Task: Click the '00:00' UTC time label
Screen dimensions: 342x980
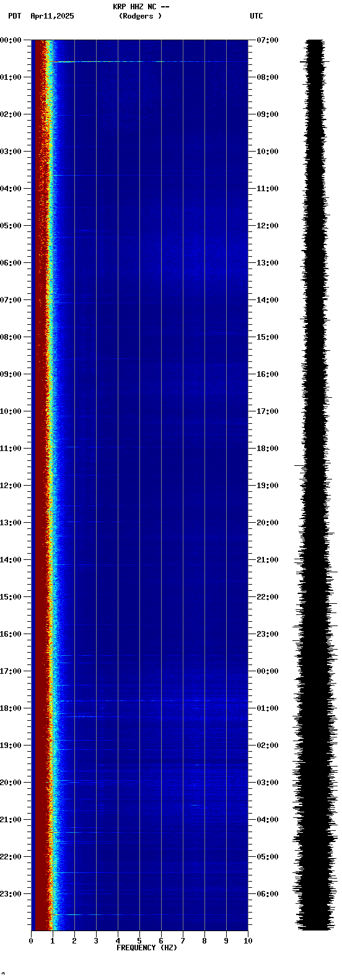Action: [x=268, y=671]
